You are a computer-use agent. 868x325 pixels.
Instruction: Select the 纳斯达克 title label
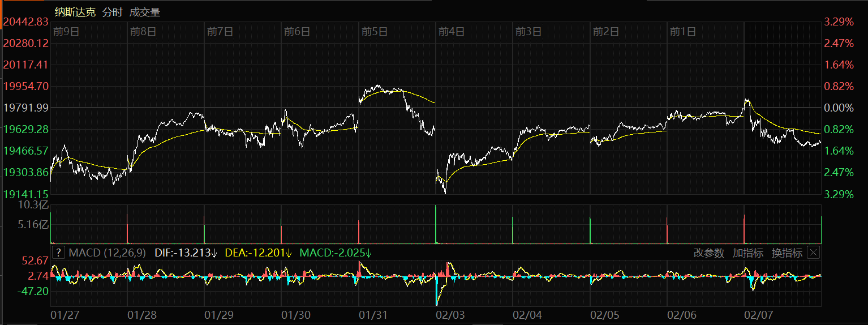click(x=75, y=12)
